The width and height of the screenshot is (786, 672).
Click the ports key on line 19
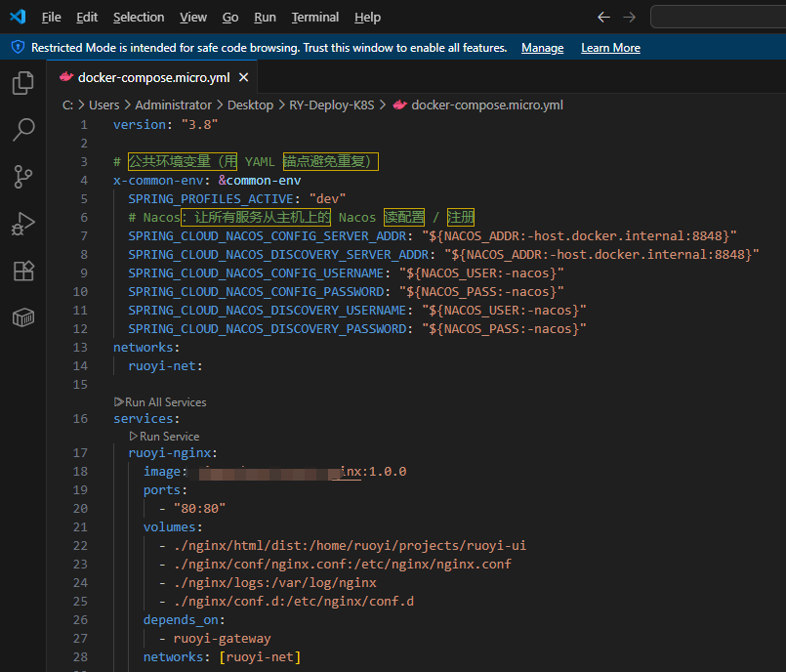pos(161,489)
